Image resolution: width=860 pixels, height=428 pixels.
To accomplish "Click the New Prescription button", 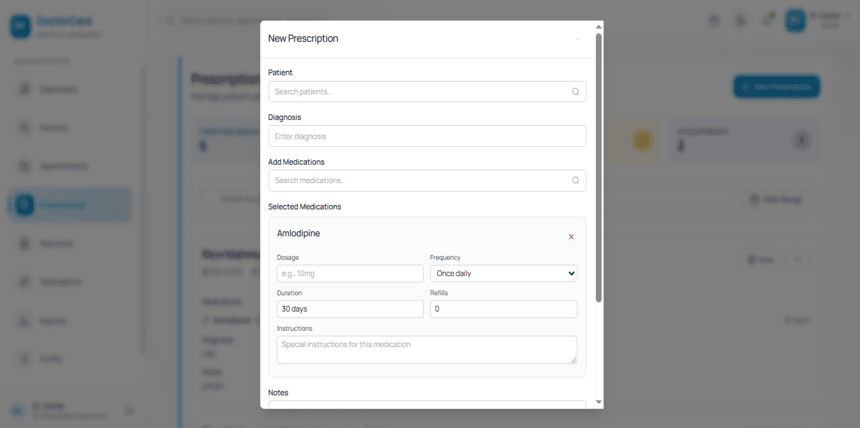I will 776,87.
